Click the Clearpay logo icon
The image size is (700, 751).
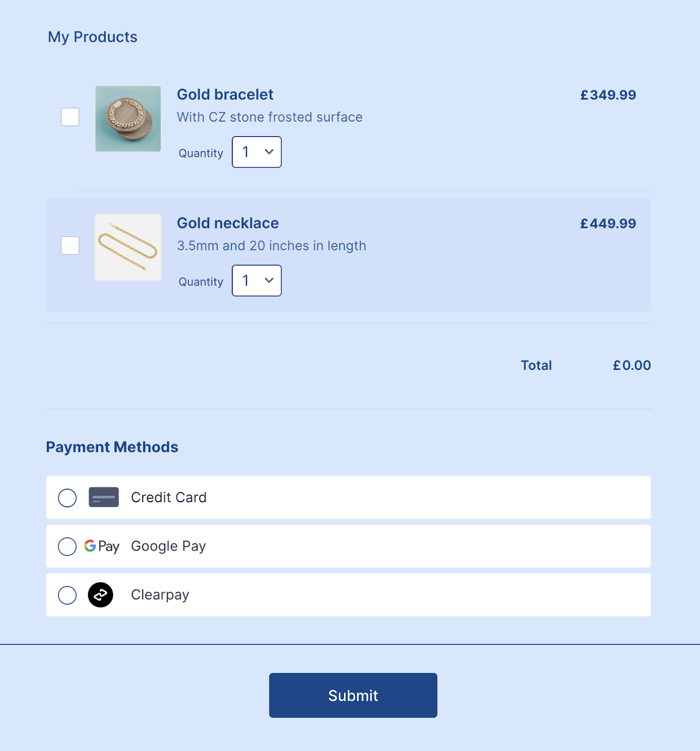coord(100,595)
